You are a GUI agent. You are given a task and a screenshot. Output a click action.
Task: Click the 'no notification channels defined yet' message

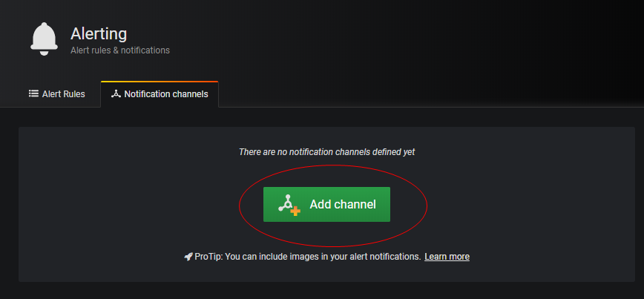(327, 152)
